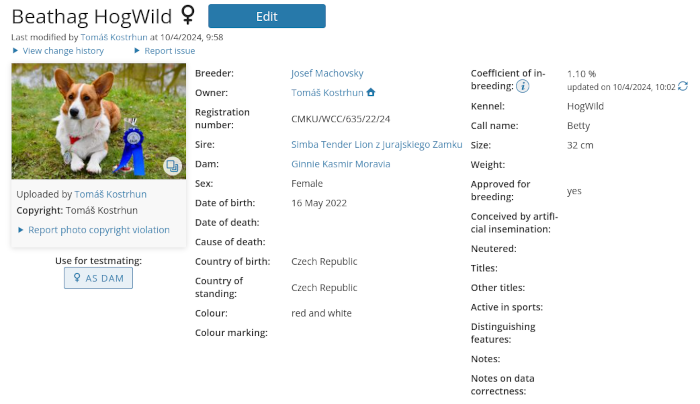Open owner Tomáš Kostrhun link

[327, 92]
